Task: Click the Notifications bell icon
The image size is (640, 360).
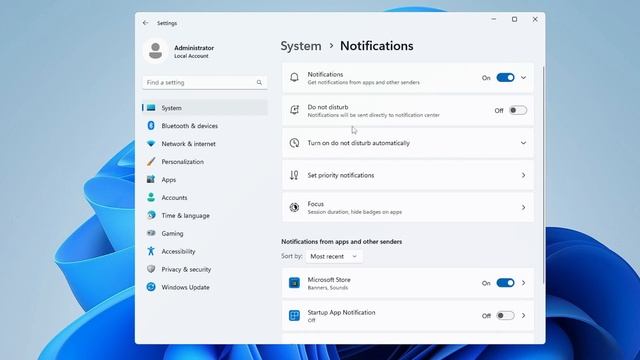Action: coord(294,78)
